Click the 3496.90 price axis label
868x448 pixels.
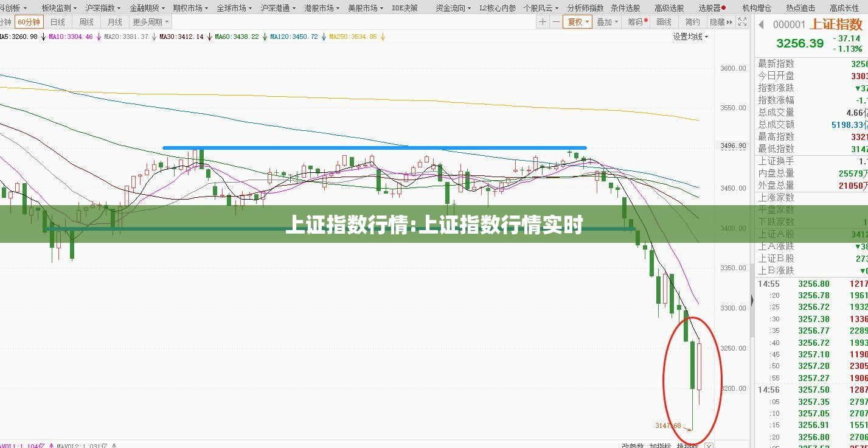(x=733, y=146)
